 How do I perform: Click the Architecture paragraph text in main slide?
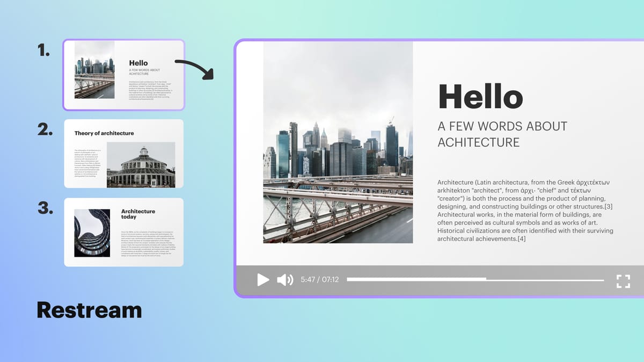click(x=525, y=211)
